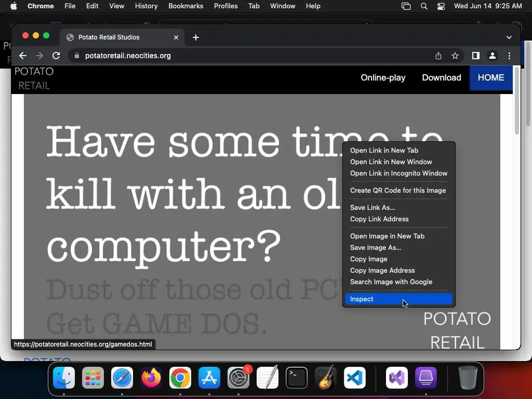Open Chrome's three-dot menu
Viewport: 532px width, 399px height.
pos(509,56)
